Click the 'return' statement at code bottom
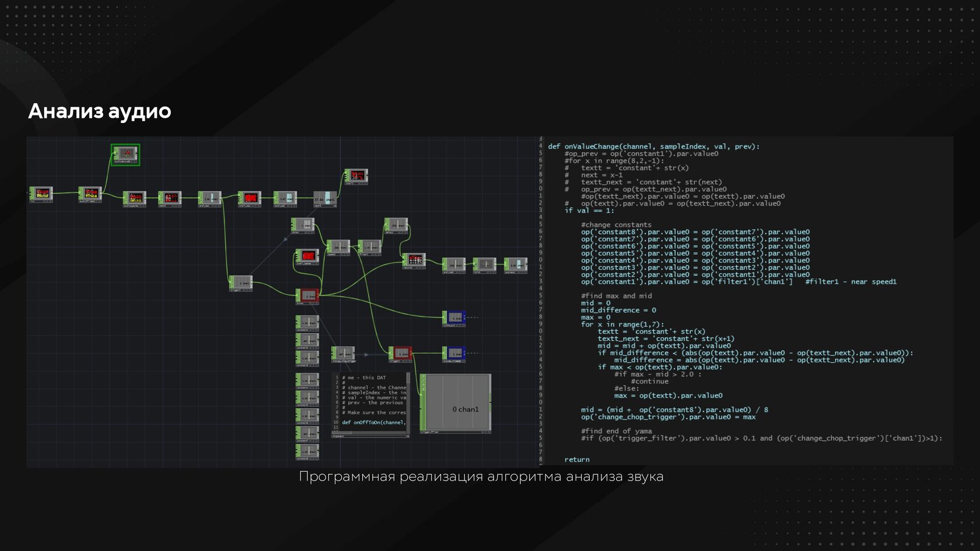980x551 pixels. (577, 459)
